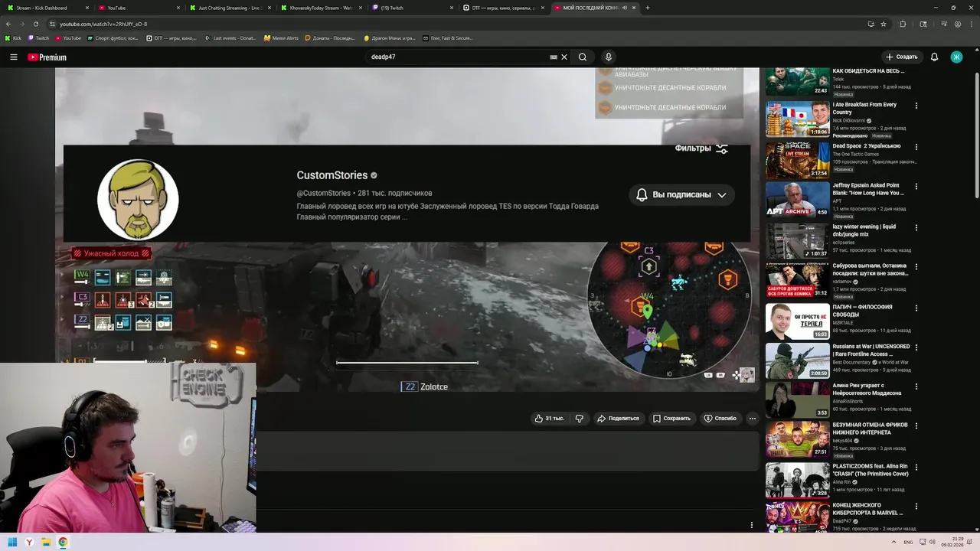Start voice search with the microphone icon

click(x=609, y=57)
